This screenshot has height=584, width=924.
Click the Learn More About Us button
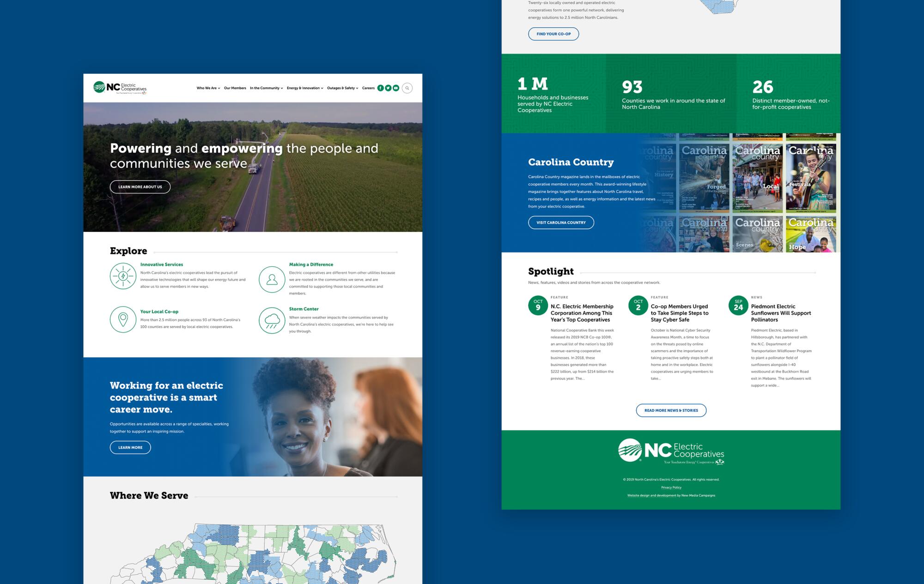(140, 187)
